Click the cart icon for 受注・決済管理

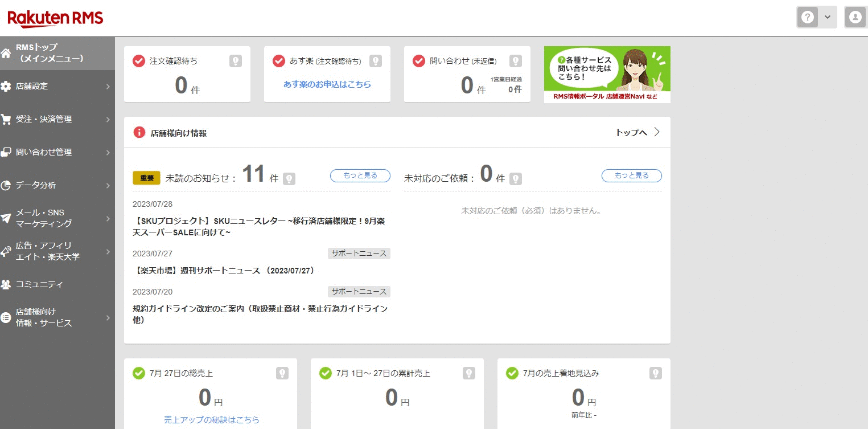tap(6, 120)
